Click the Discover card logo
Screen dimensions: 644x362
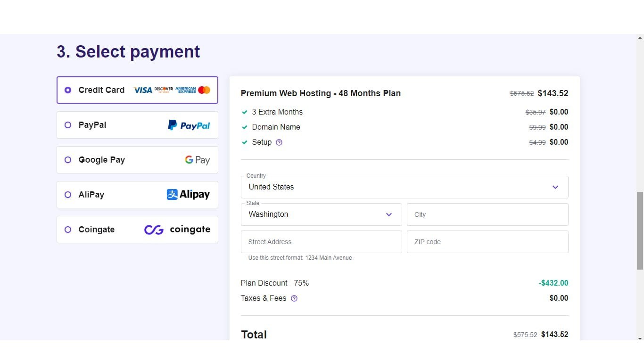click(164, 90)
